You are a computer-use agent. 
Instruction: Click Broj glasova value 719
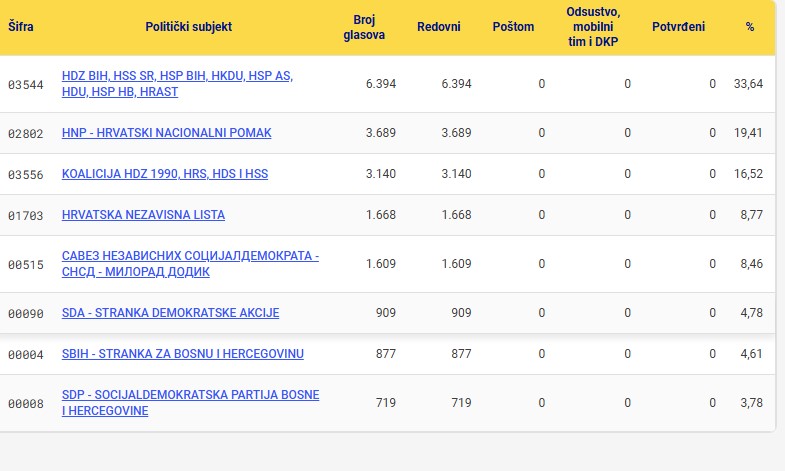[386, 402]
